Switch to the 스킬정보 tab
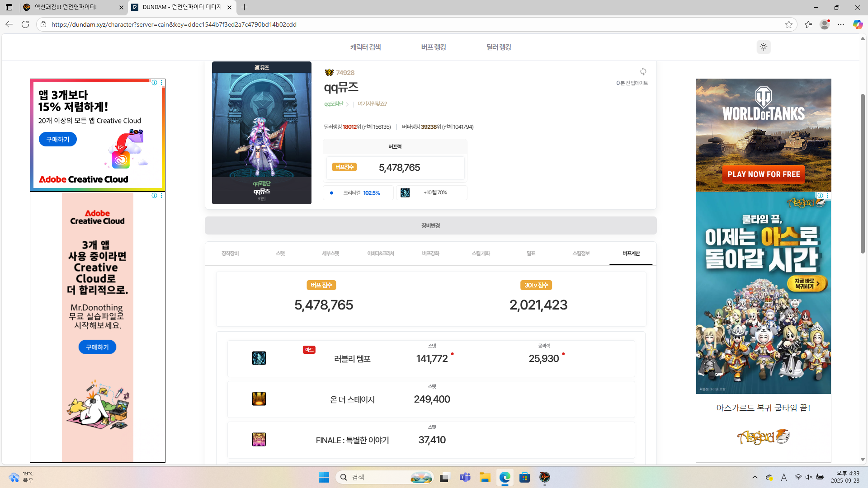868x488 pixels. point(581,253)
